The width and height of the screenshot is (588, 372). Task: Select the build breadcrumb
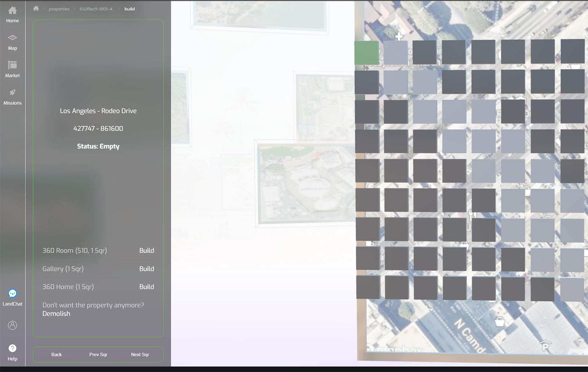pos(130,9)
